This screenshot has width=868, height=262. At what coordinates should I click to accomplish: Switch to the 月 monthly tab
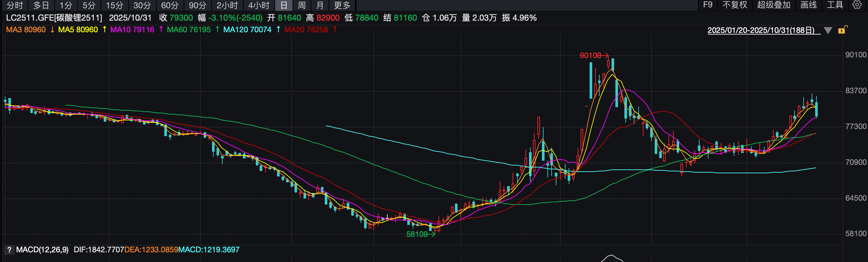320,5
